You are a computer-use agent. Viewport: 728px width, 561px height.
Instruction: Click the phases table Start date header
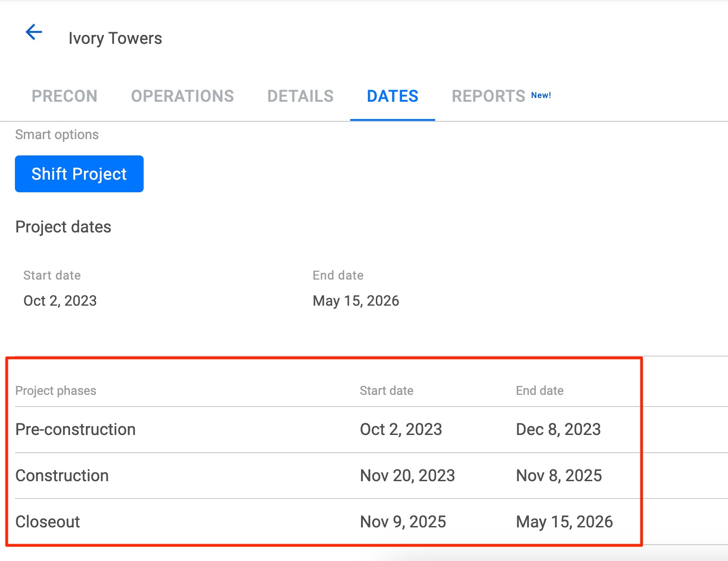(387, 391)
